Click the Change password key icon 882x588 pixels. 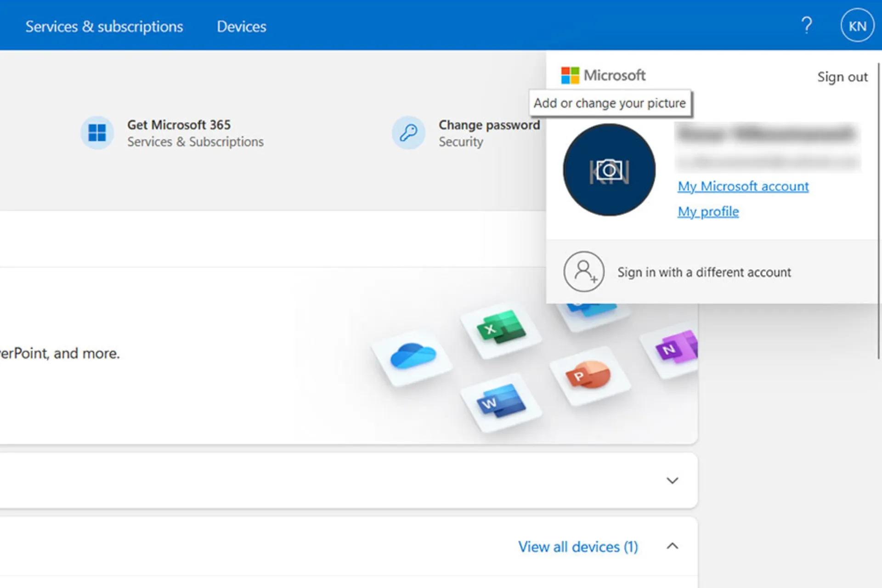[x=408, y=133]
